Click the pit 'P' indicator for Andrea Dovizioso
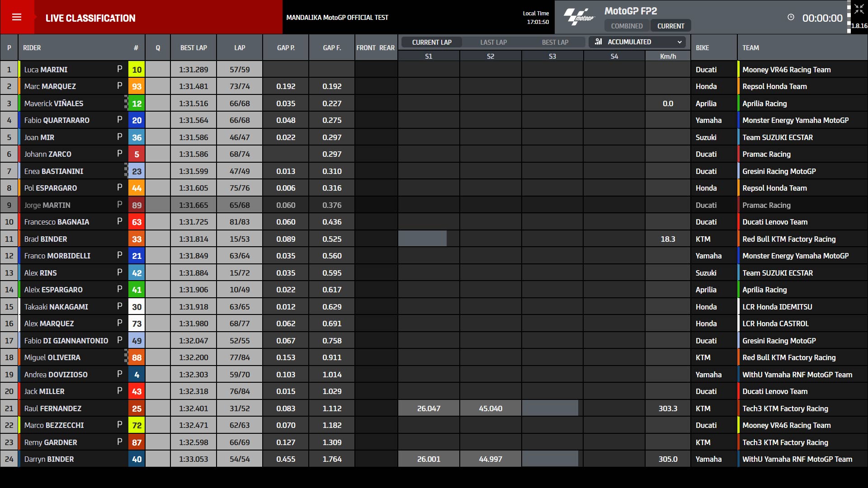Screen dimensions: 868x488 (120, 374)
